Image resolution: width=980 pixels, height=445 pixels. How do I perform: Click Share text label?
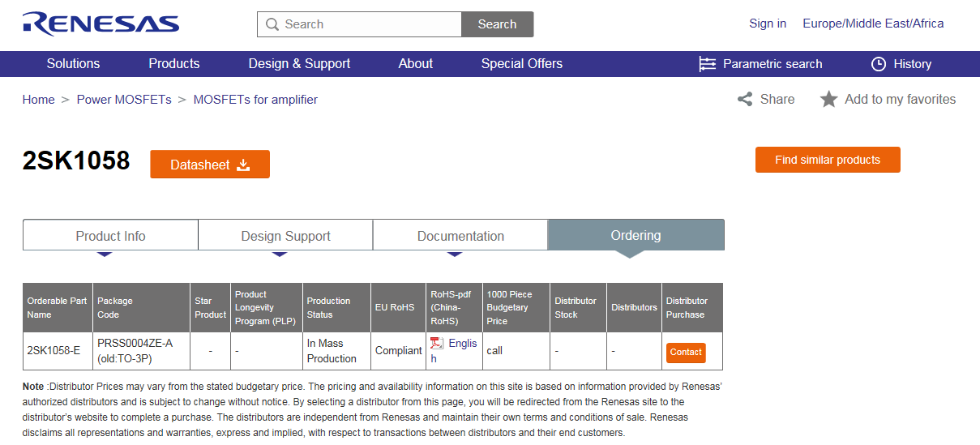tap(777, 99)
